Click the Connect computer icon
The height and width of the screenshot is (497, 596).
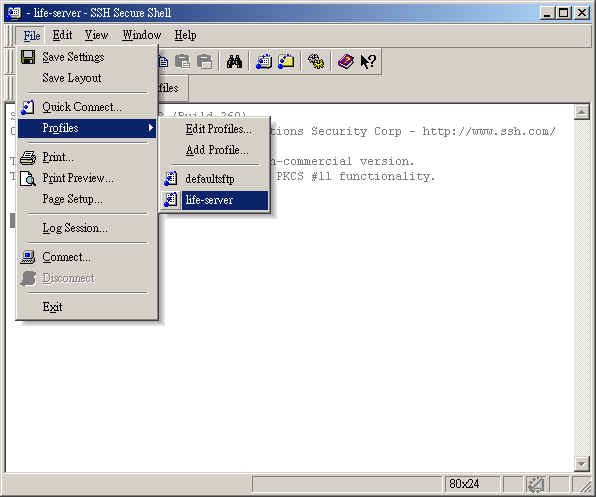pos(28,257)
